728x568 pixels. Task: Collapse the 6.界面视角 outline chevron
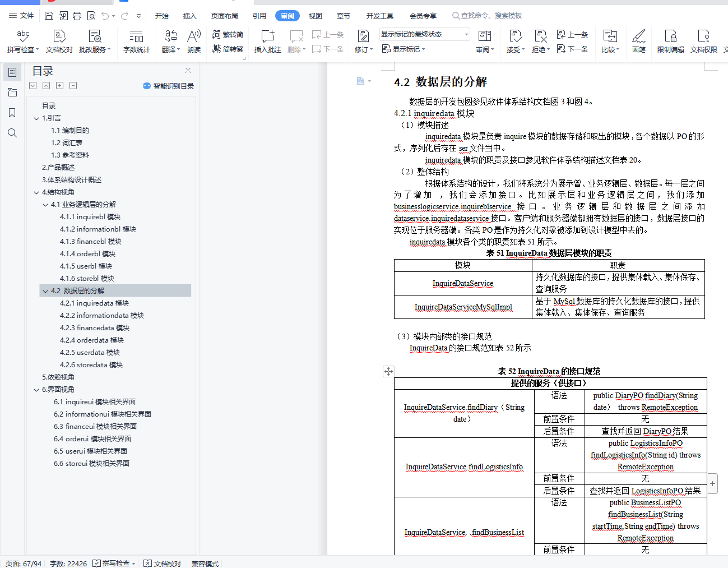(x=36, y=390)
